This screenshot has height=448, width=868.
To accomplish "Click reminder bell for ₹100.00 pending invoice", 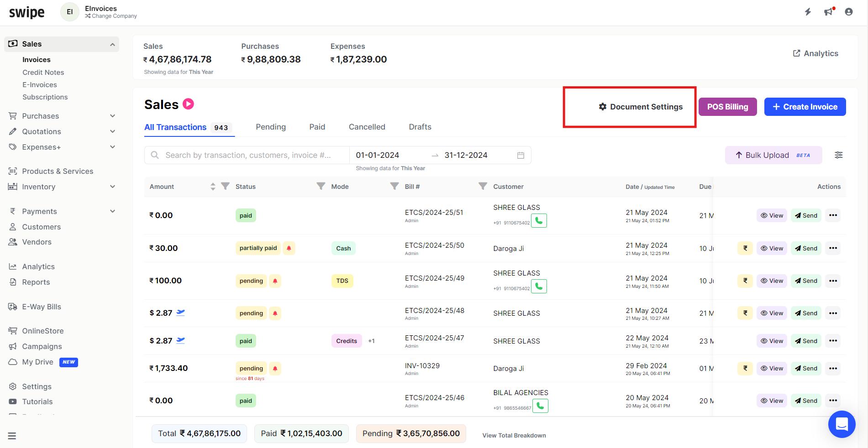I will click(275, 281).
